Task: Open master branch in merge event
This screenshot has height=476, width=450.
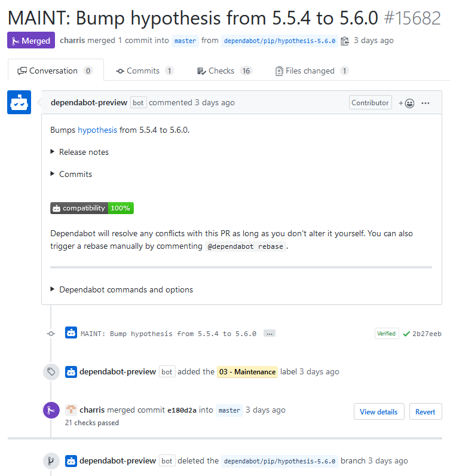Action: pos(229,410)
